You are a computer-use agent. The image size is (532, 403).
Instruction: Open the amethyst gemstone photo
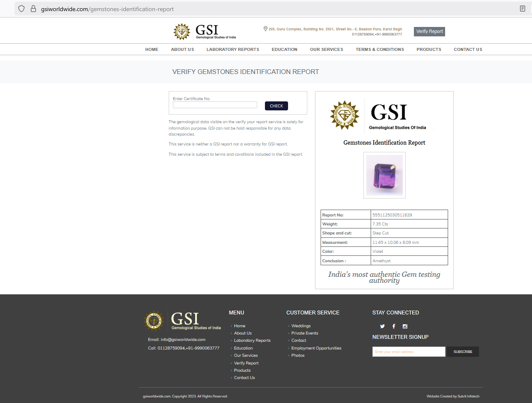384,175
